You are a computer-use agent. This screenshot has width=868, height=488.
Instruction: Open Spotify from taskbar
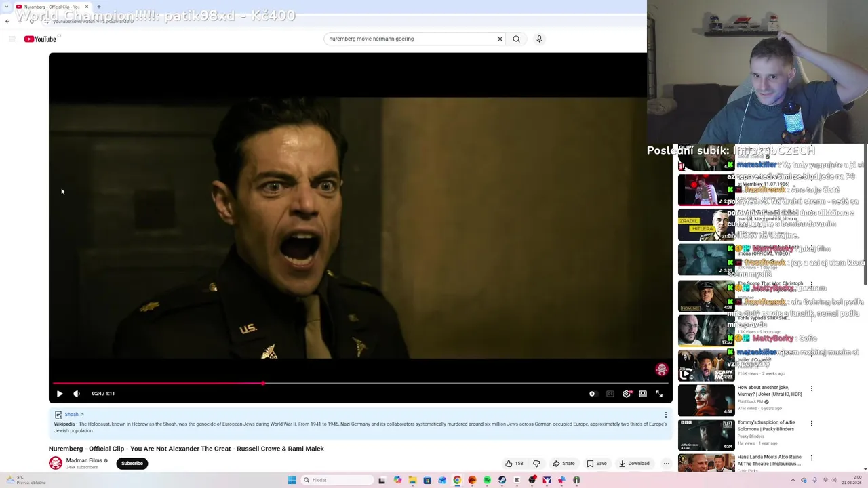tap(487, 480)
